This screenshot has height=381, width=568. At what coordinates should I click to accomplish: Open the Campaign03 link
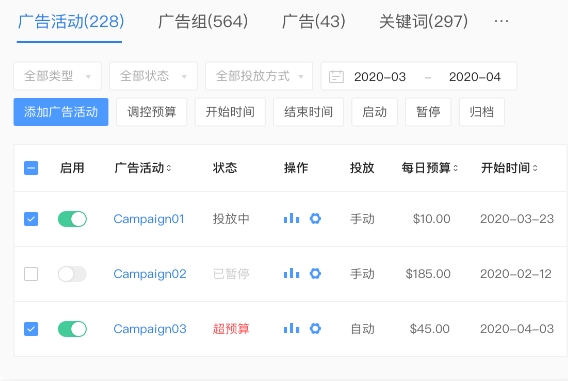coord(150,329)
